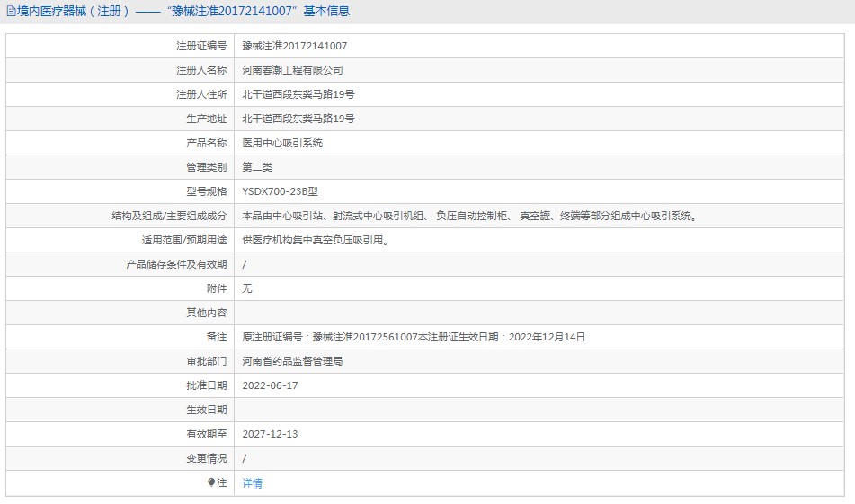Click the 审批部门 label
The image size is (855, 504).
(x=207, y=361)
